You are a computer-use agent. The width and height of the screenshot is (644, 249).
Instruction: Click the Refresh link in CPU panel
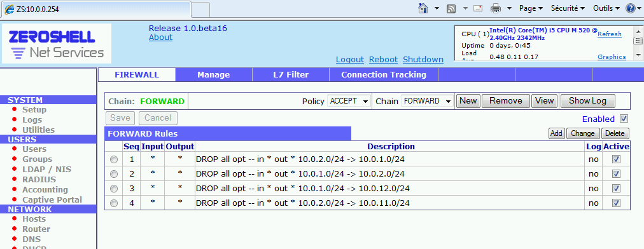(610, 34)
